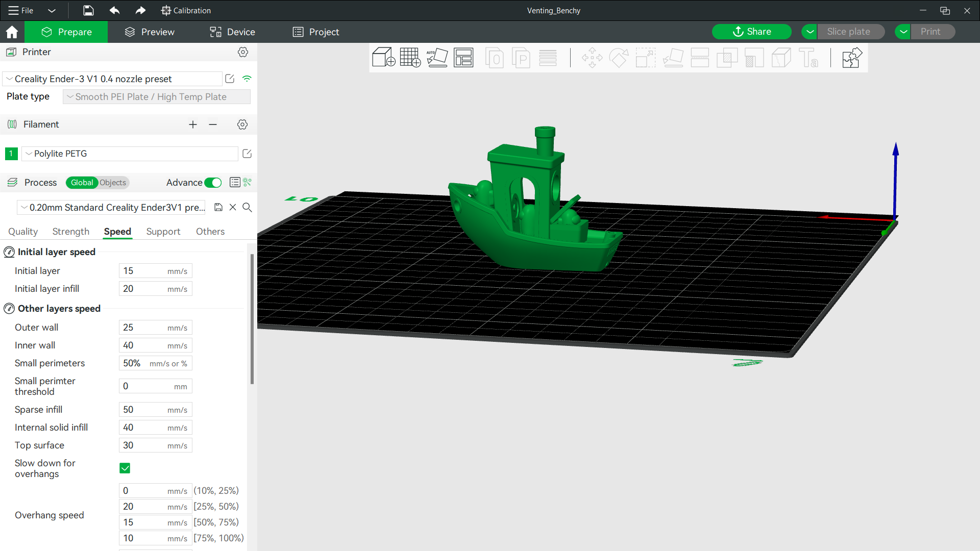Open the settings list comparison icon
The height and width of the screenshot is (551, 980).
click(235, 182)
